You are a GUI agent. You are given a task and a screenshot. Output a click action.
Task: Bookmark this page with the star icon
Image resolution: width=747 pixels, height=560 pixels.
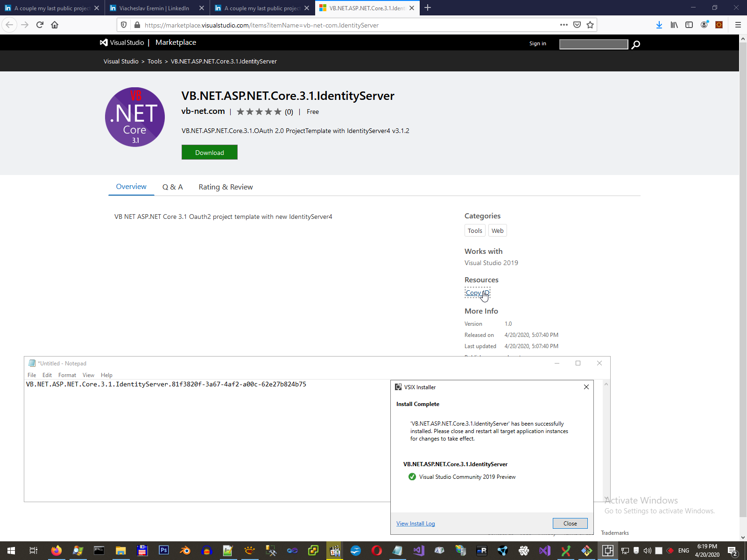[x=590, y=25]
